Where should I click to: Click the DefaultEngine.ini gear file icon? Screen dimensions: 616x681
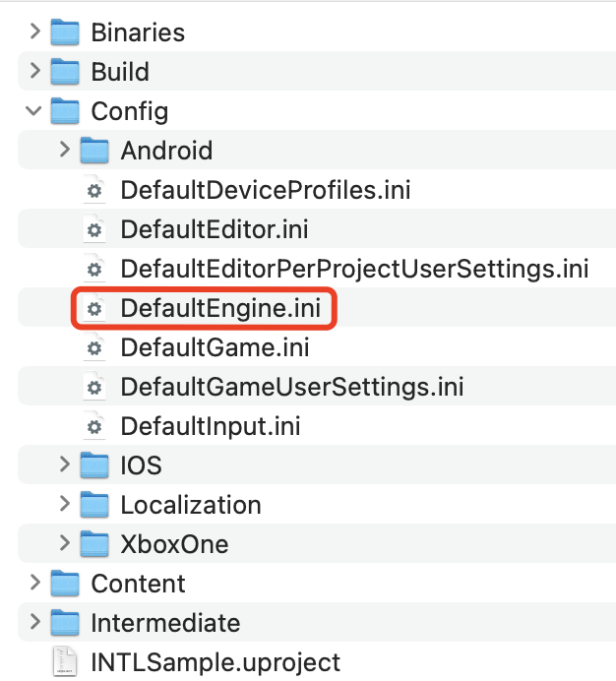tap(94, 308)
